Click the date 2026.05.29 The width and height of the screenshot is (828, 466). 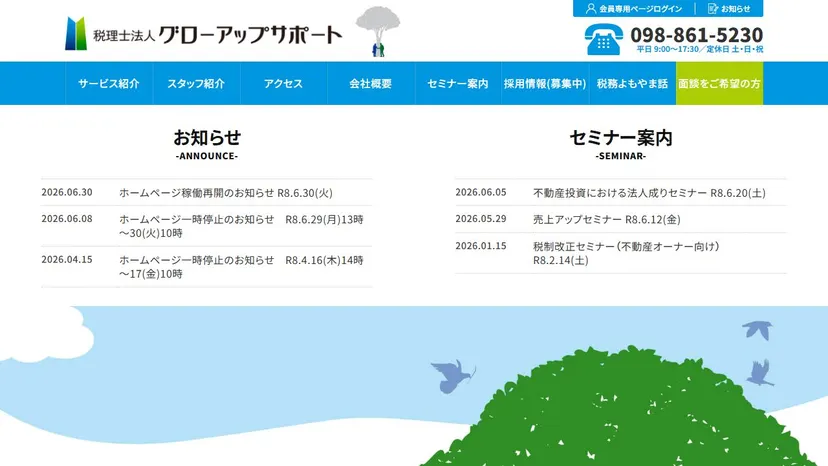click(481, 219)
